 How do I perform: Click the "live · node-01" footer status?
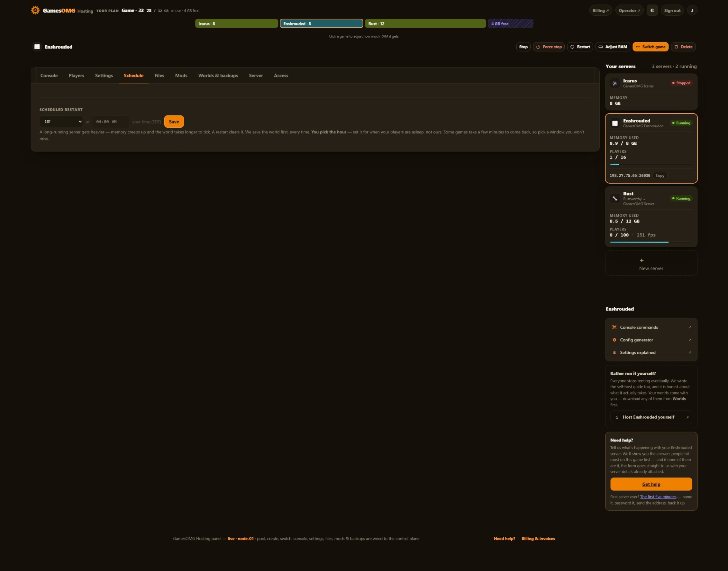(x=241, y=539)
